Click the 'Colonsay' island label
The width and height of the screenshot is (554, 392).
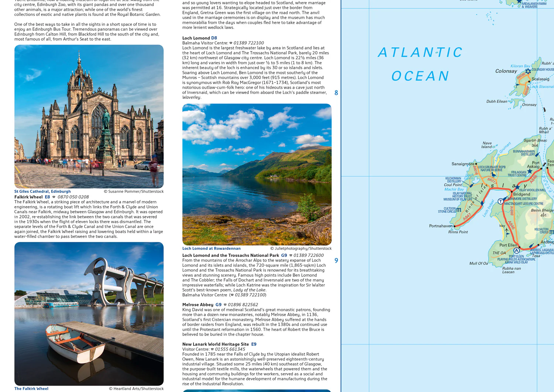[x=506, y=71]
